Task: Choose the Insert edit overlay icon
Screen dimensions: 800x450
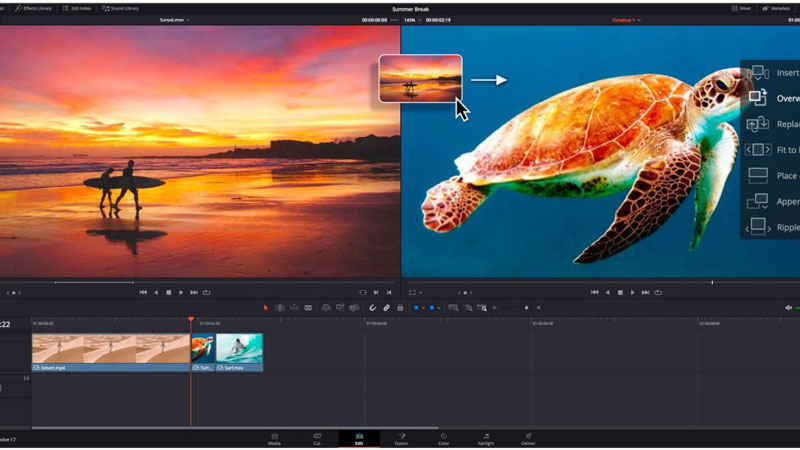Action: click(757, 72)
